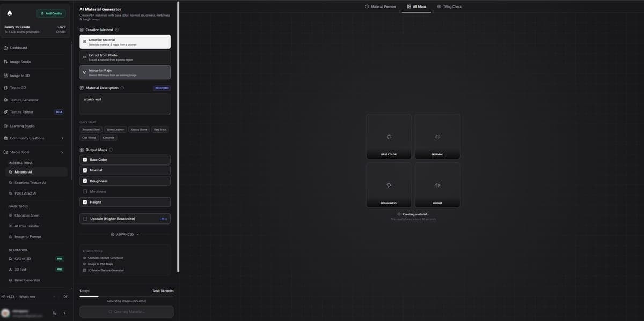Switch to the Material Preview tab
This screenshot has height=321, width=644.
pos(380,6)
